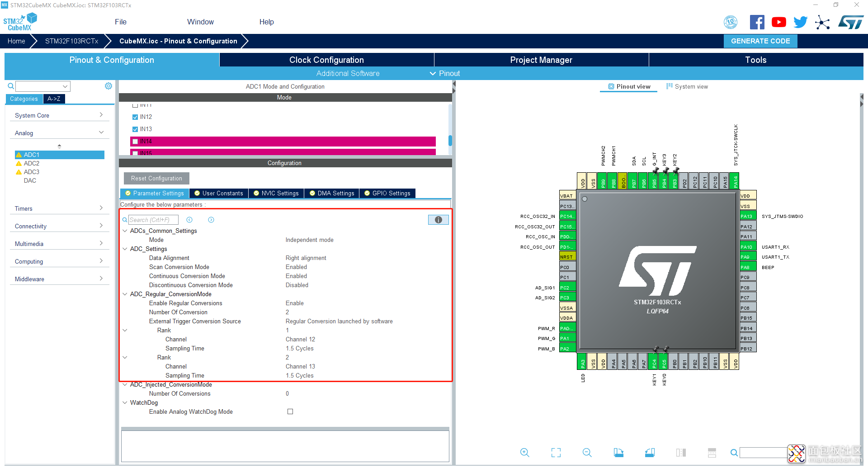Click Reset Configuration button
The height and width of the screenshot is (468, 868).
point(156,178)
